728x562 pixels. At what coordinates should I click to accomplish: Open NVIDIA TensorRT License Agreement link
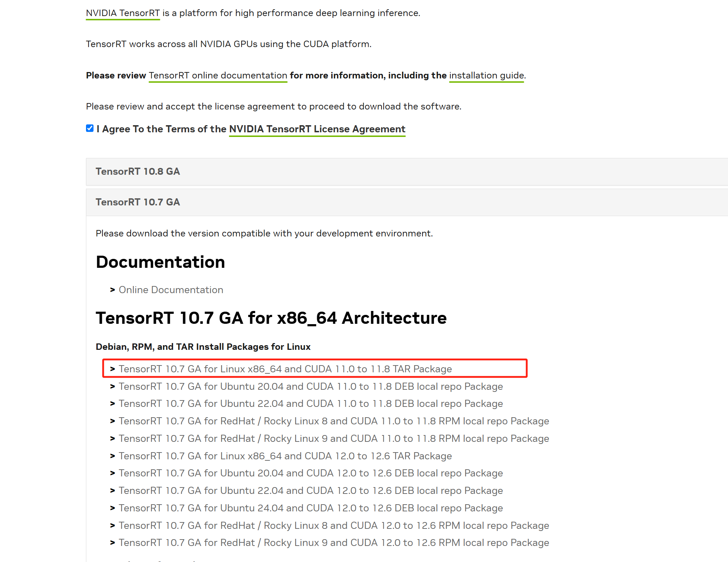pyautogui.click(x=317, y=129)
